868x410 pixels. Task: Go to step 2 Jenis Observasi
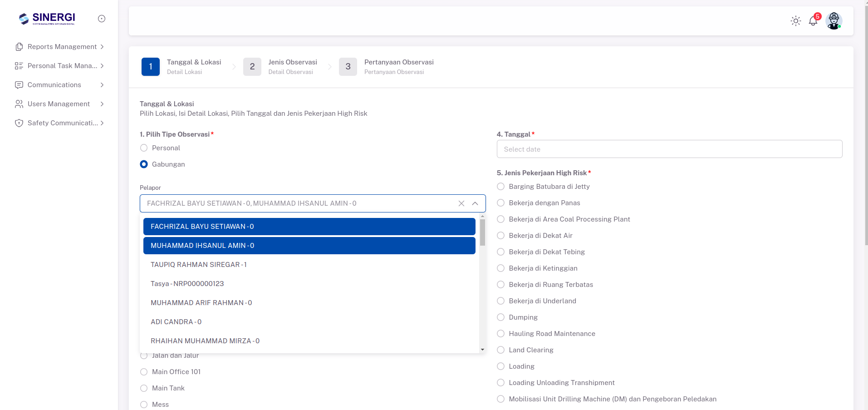280,67
